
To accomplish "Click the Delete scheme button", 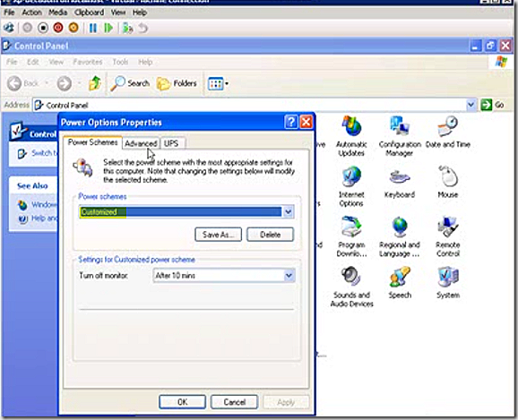I will click(270, 235).
